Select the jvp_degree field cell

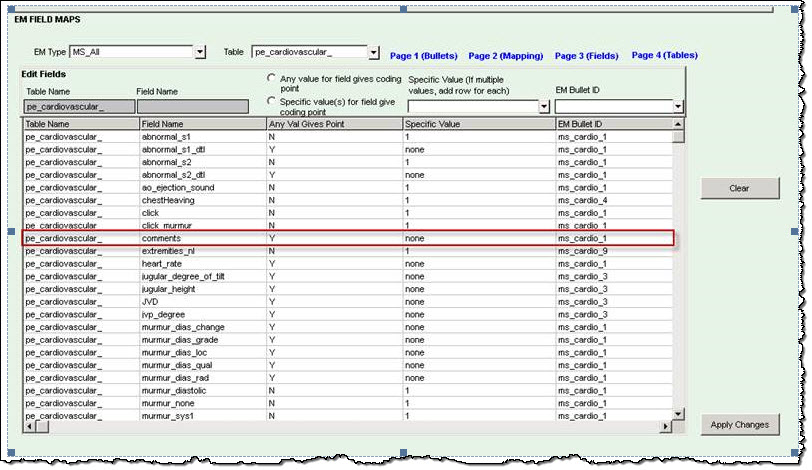(x=203, y=314)
